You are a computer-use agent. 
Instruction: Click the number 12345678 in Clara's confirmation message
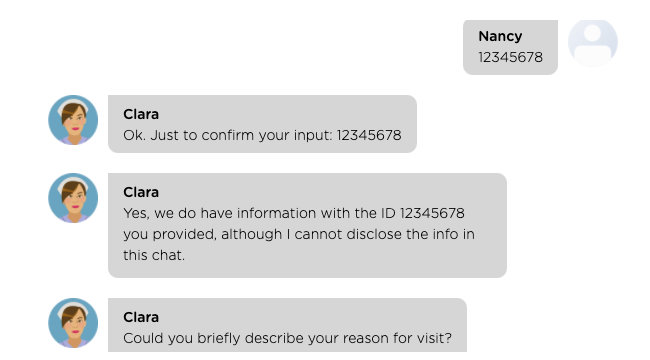pyautogui.click(x=369, y=135)
